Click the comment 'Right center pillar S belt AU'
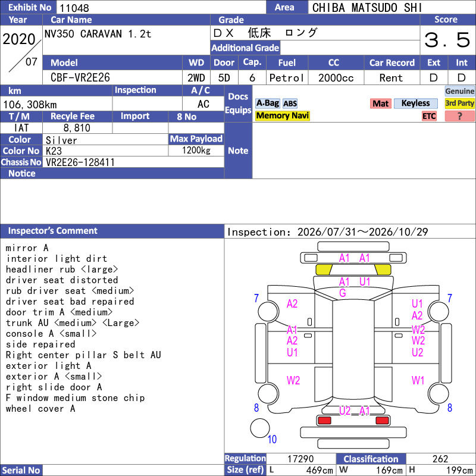Image resolution: width=476 pixels, height=476 pixels. click(x=83, y=355)
